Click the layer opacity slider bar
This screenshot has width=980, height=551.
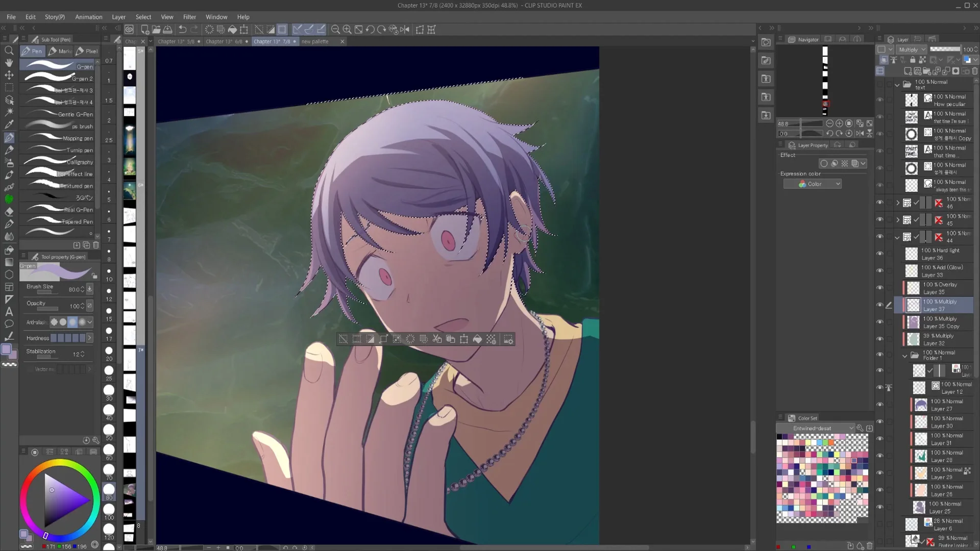pos(945,49)
